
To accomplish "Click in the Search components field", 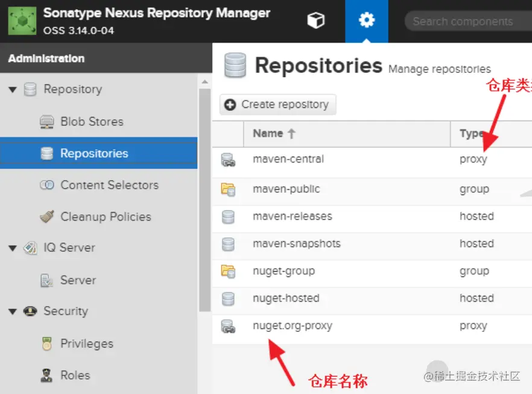I will coord(469,21).
